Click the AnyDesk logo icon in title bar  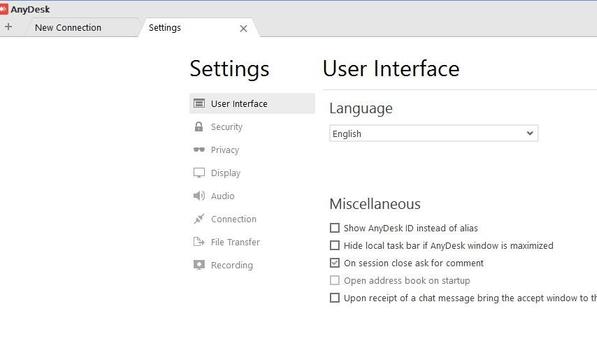click(3, 9)
